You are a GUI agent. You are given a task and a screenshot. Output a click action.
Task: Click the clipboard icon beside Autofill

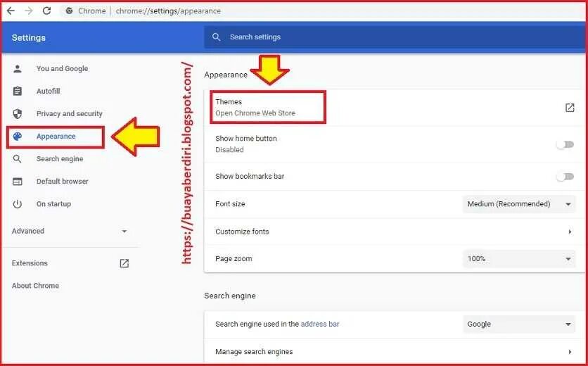click(18, 91)
